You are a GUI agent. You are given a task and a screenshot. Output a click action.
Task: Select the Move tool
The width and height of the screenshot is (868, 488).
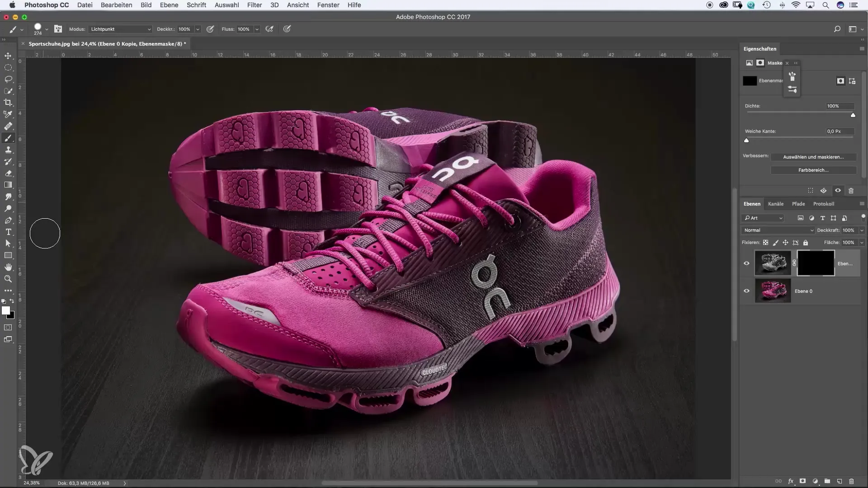click(8, 56)
